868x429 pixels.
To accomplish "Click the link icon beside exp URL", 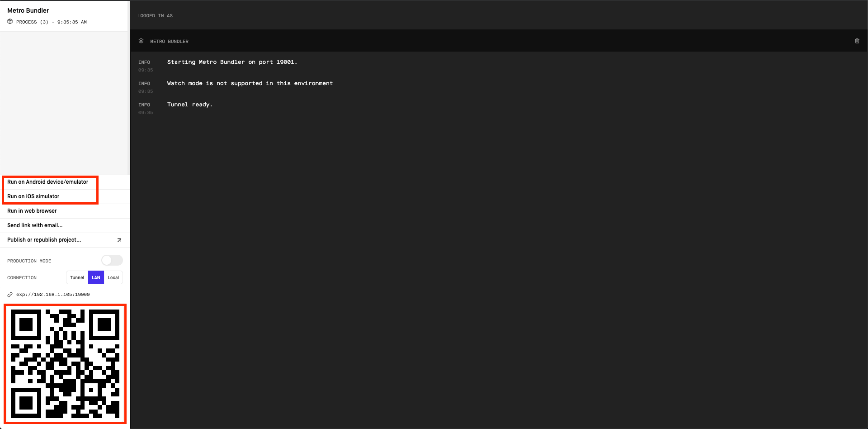I will (10, 295).
